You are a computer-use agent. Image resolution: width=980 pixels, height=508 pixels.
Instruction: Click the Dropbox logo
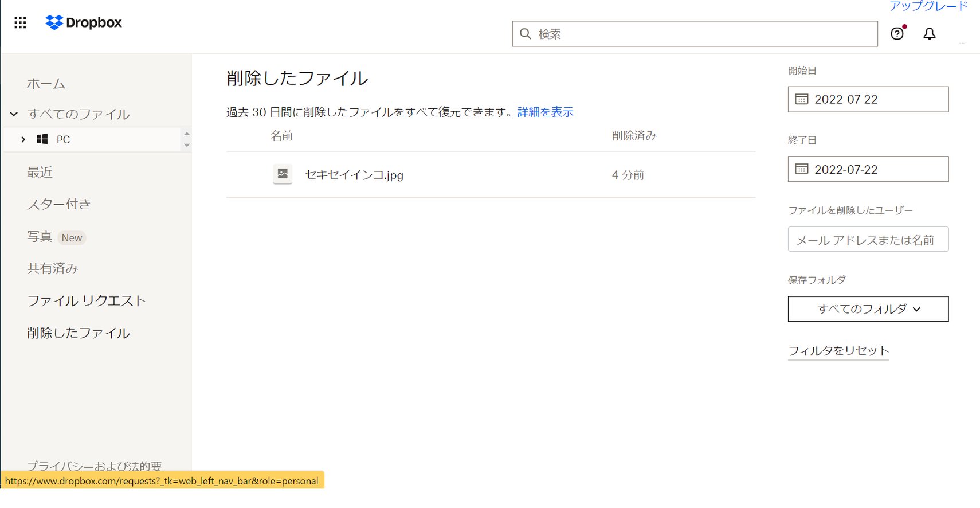pyautogui.click(x=84, y=22)
